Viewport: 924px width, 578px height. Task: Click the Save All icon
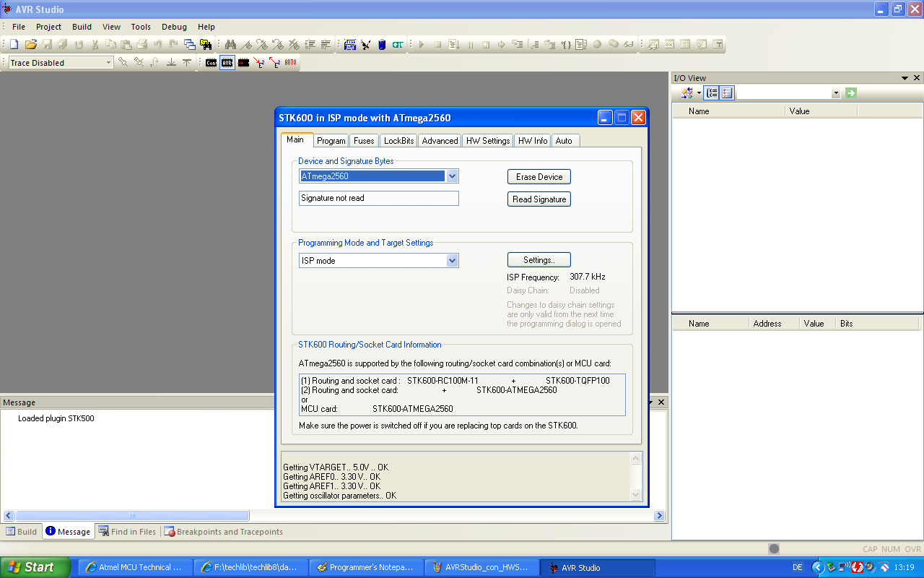click(x=63, y=45)
